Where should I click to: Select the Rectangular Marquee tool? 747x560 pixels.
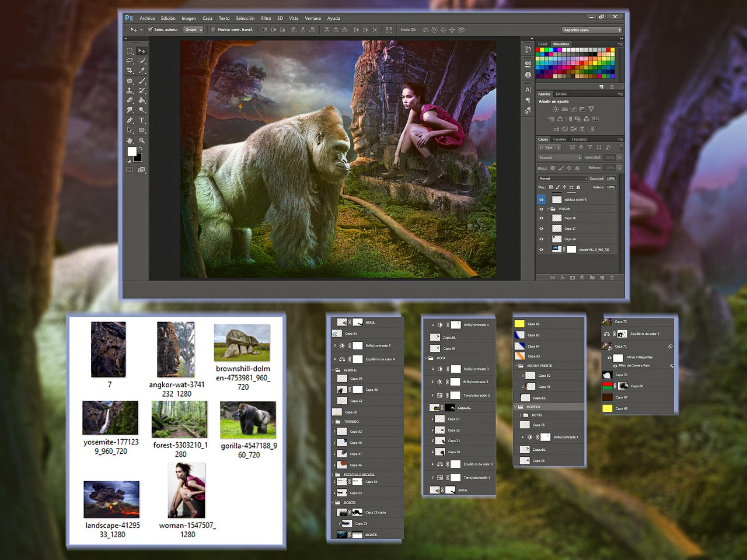pyautogui.click(x=130, y=51)
